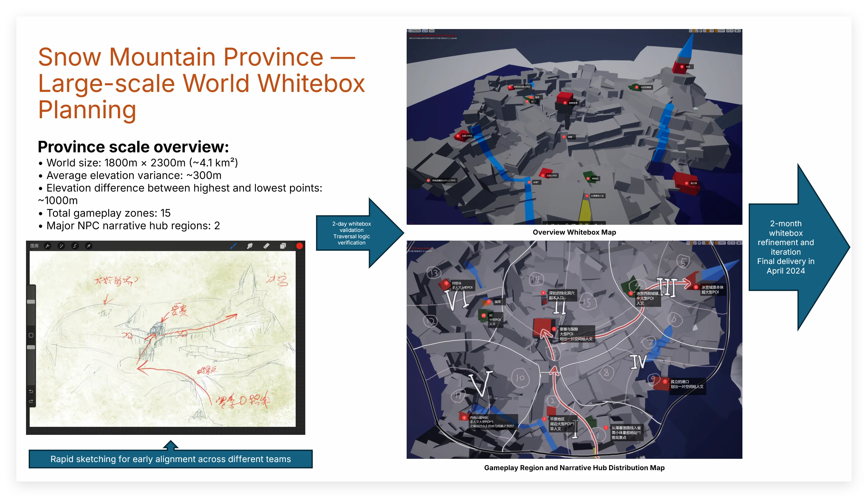Click the Modify square button on sidebar

click(31, 335)
